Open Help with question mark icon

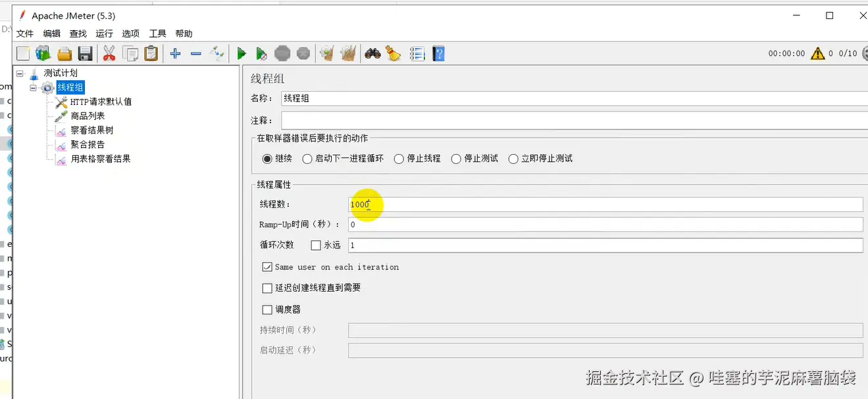[439, 54]
